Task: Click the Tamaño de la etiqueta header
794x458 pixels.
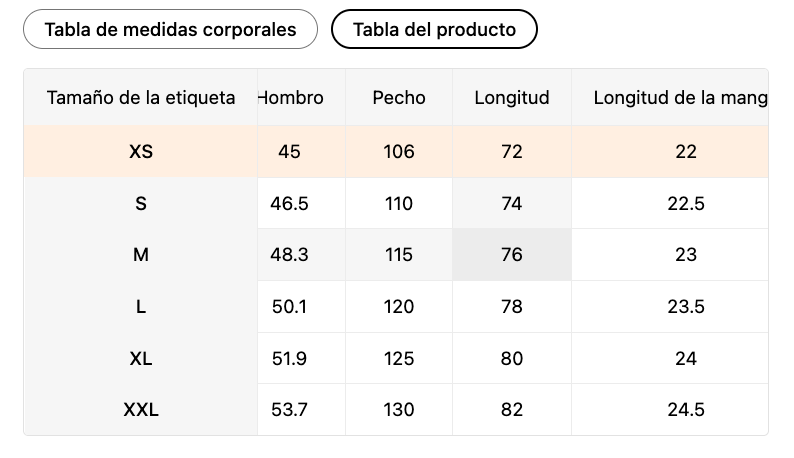Action: [141, 98]
